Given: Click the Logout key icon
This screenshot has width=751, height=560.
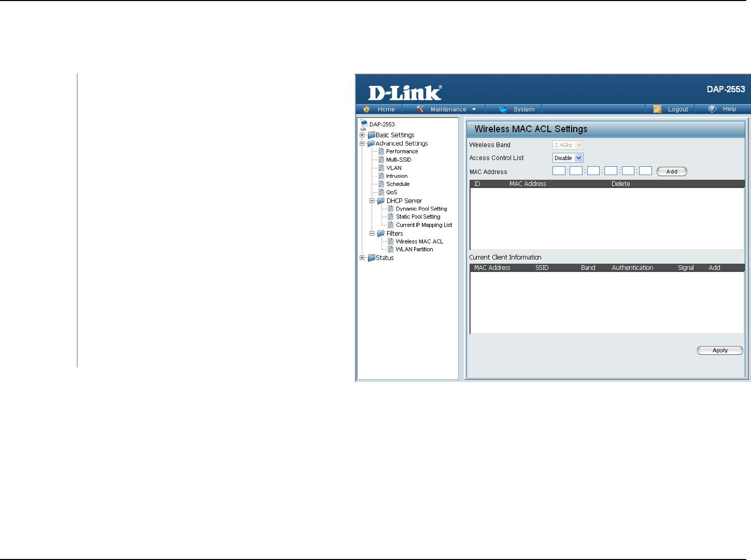Looking at the screenshot, I should (657, 109).
